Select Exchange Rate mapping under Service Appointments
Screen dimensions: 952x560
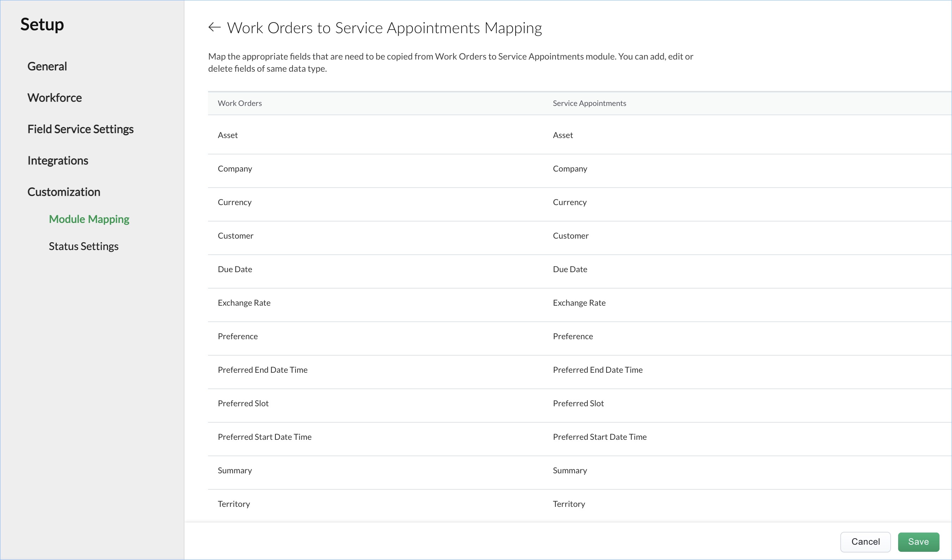579,303
